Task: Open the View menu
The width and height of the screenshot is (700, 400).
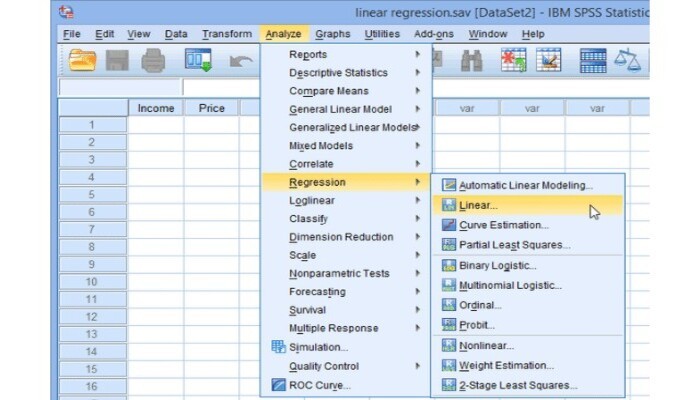Action: (138, 34)
